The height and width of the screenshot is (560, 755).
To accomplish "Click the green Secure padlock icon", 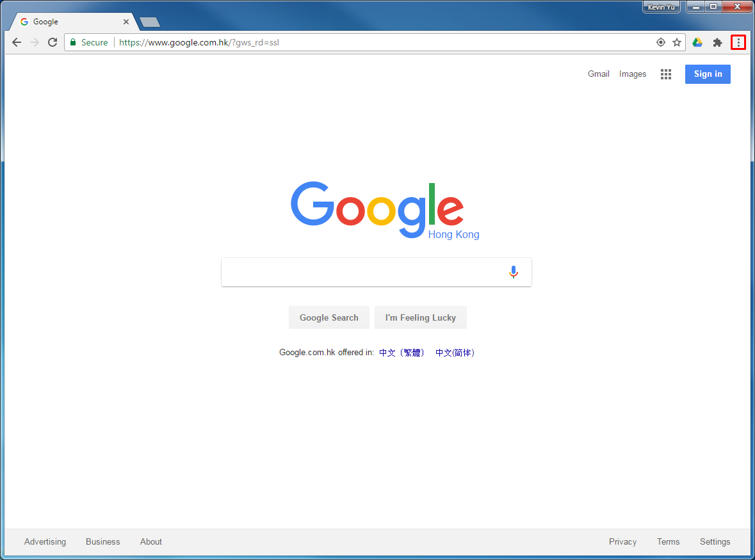I will (x=73, y=42).
